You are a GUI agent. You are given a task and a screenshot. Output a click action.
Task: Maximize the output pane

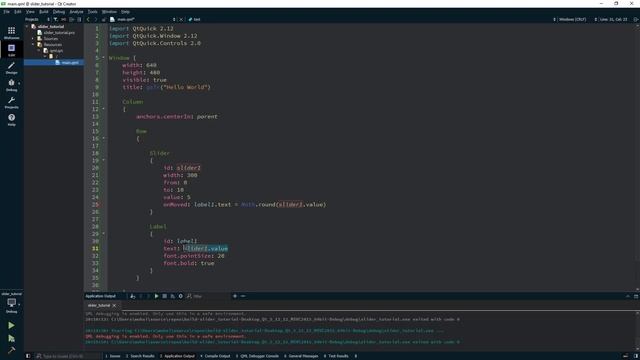coord(628,296)
